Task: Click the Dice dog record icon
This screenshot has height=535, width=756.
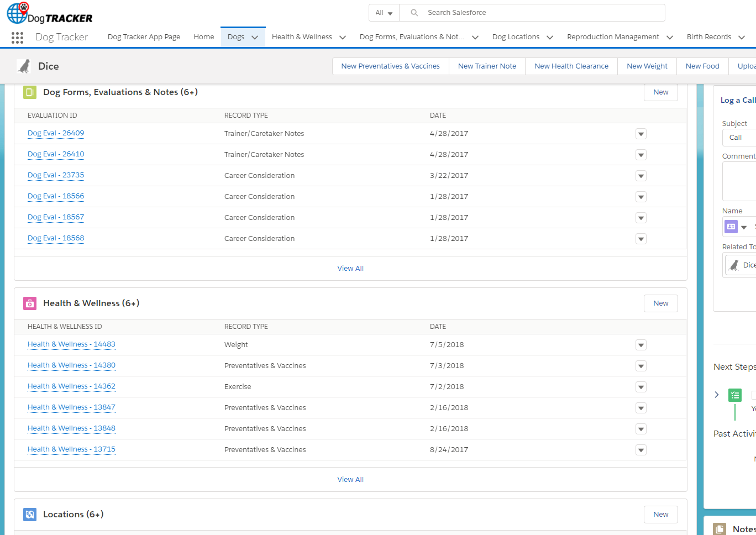Action: [x=24, y=66]
